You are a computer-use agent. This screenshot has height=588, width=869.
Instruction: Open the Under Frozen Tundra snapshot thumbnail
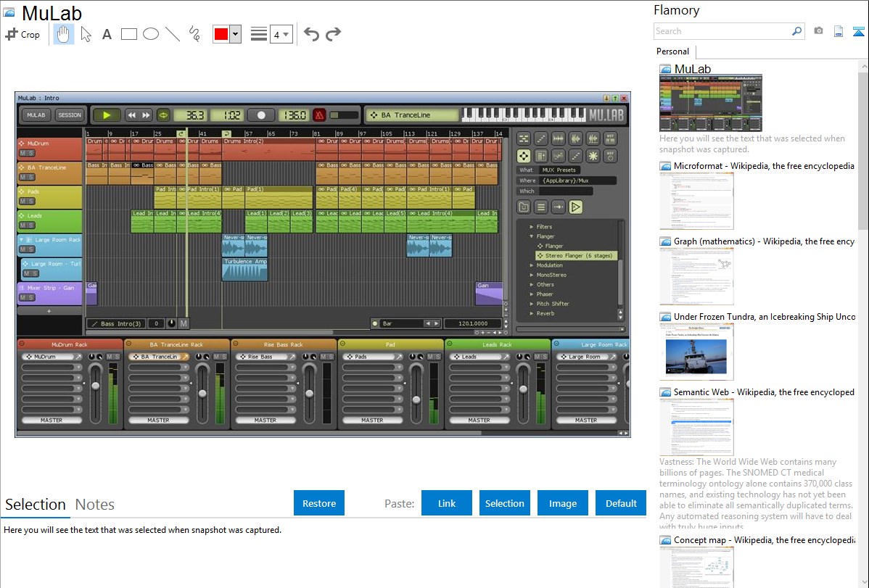(x=696, y=352)
